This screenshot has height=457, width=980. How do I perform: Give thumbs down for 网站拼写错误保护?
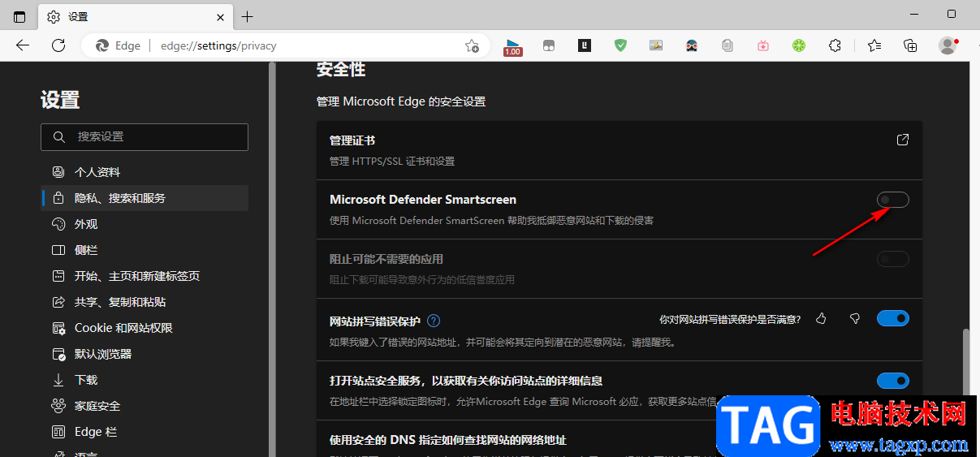coord(854,319)
